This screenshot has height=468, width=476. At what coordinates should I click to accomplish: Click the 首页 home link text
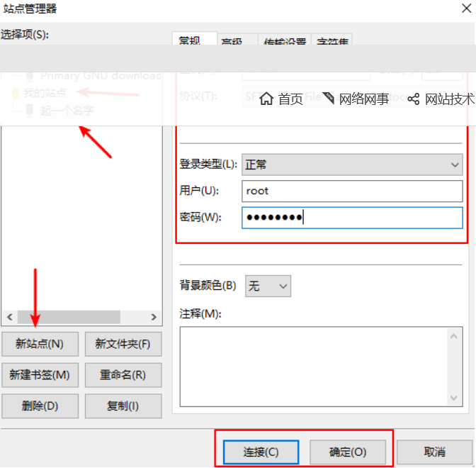coord(290,99)
